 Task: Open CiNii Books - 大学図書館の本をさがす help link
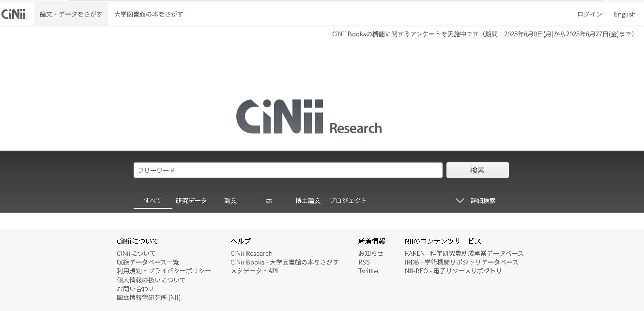[285, 262]
